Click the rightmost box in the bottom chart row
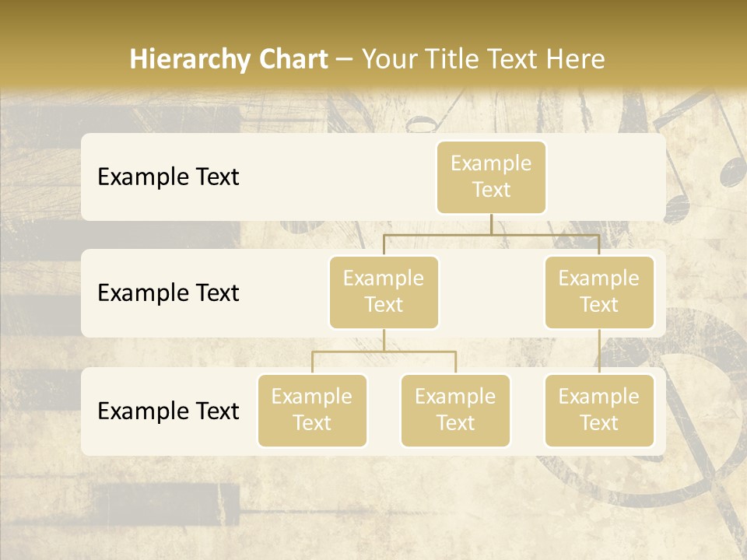 (x=598, y=410)
